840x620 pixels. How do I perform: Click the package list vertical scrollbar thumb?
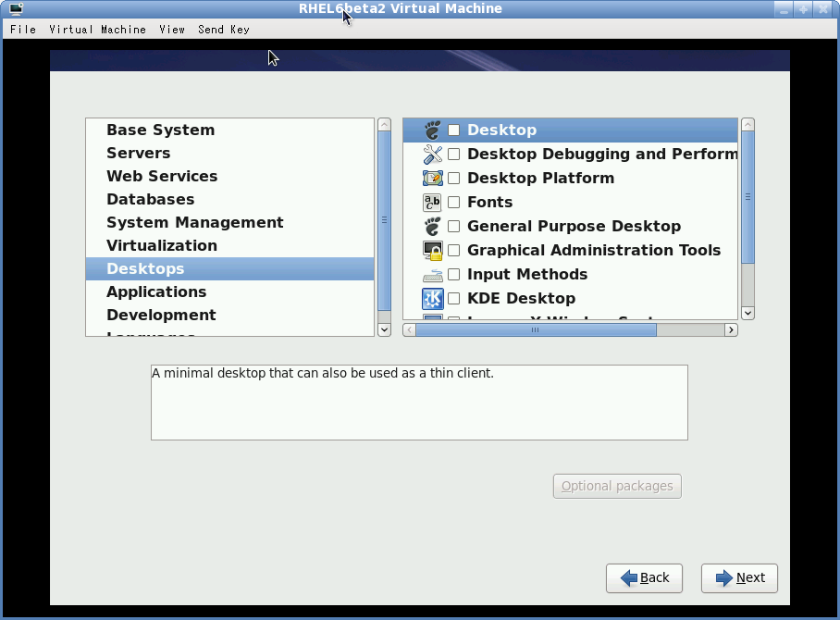coord(747,197)
